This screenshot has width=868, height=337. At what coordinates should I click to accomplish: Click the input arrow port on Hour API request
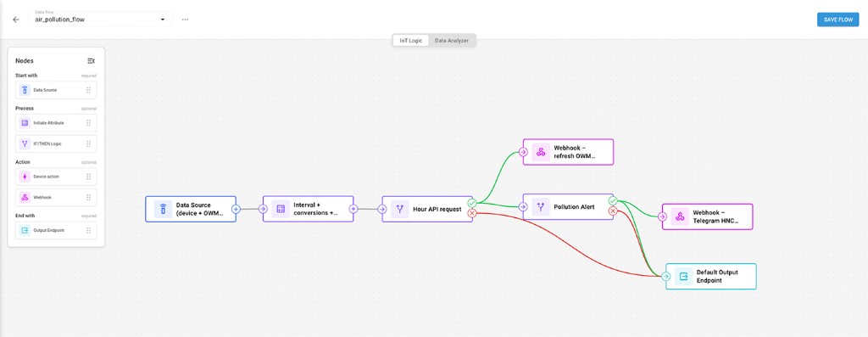coord(382,209)
